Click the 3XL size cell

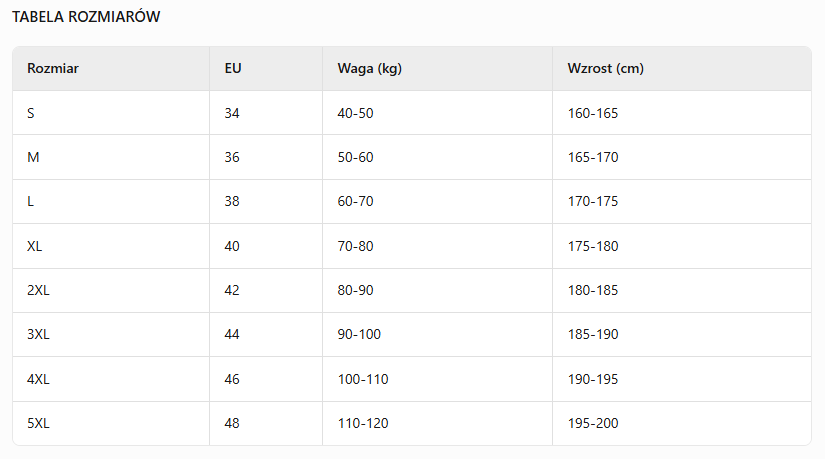click(38, 334)
